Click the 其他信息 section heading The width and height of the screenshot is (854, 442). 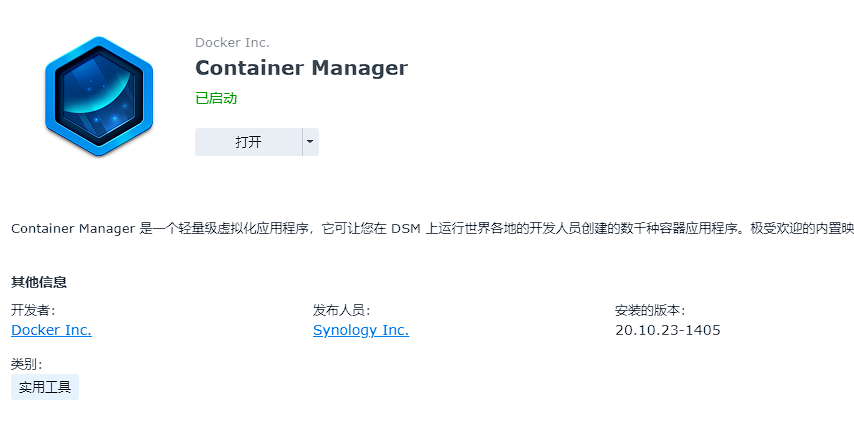click(39, 282)
